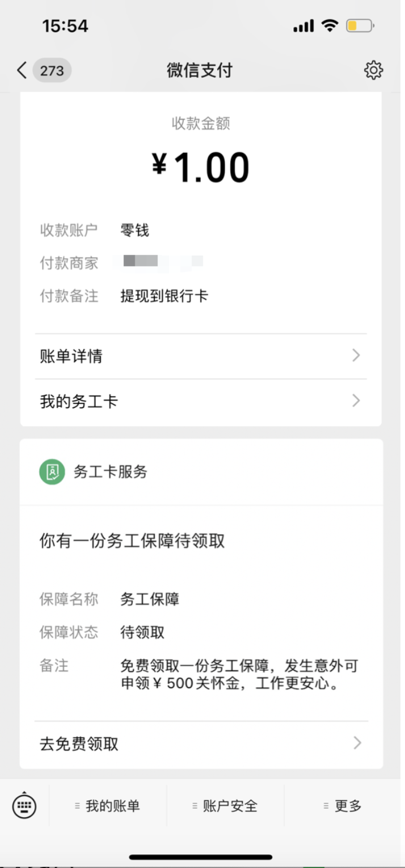Tap the ¥1.00 received amount
Screen dimensions: 405x868
click(x=201, y=168)
